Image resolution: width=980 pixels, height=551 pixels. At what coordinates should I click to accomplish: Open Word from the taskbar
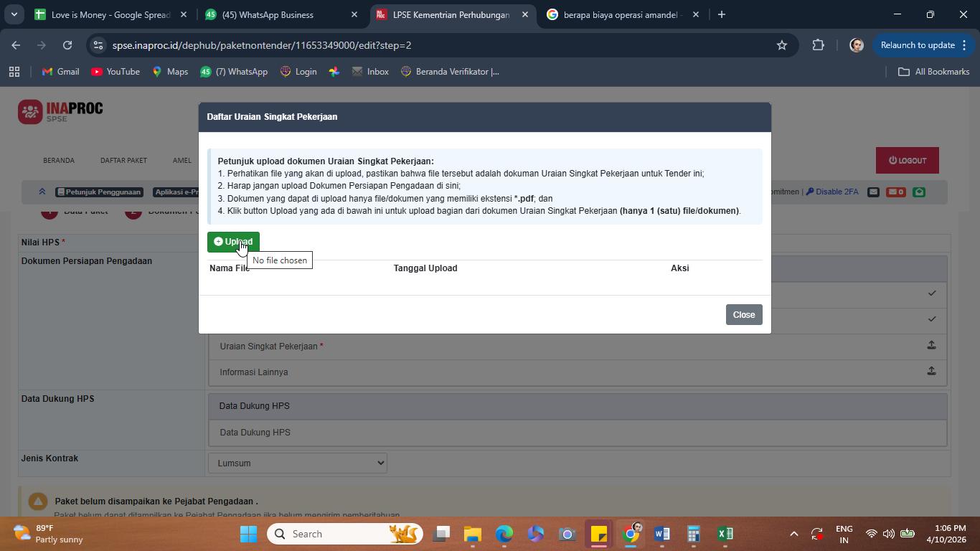click(662, 534)
